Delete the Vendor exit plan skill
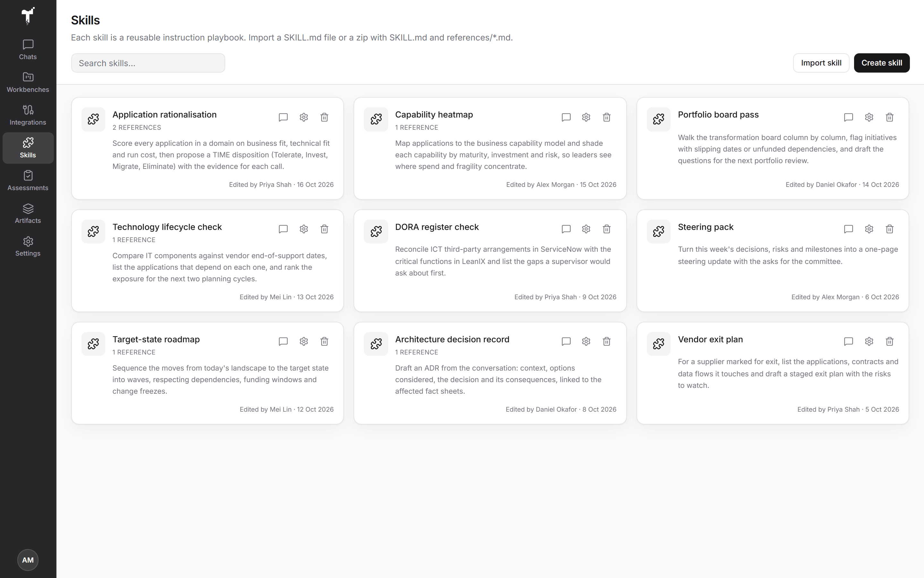The width and height of the screenshot is (924, 578). point(890,341)
